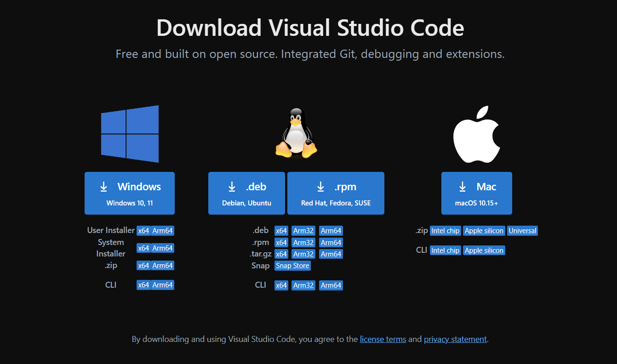The height and width of the screenshot is (364, 617).
Task: Click the download arrow on the .deb button
Action: [231, 186]
